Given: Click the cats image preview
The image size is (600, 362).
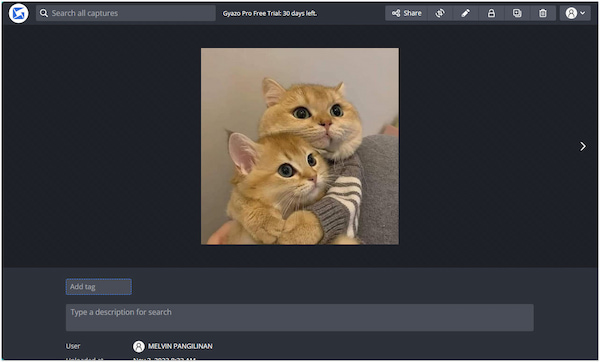Looking at the screenshot, I should [x=300, y=146].
